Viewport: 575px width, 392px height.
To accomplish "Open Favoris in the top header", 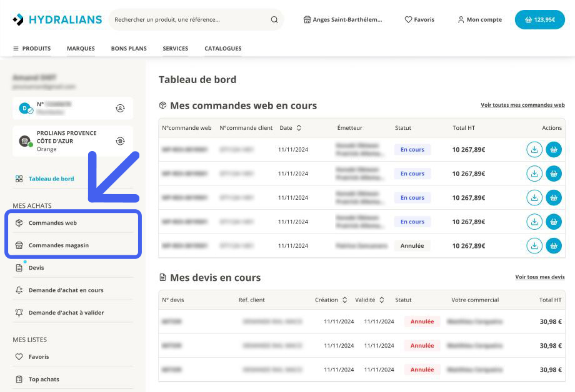I will 419,19.
